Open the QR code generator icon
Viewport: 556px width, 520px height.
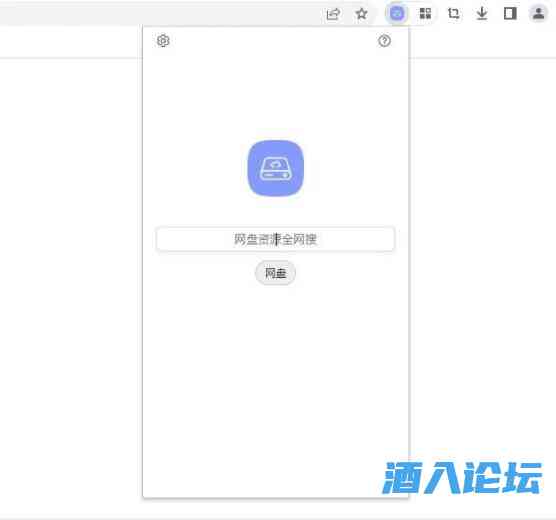[425, 13]
